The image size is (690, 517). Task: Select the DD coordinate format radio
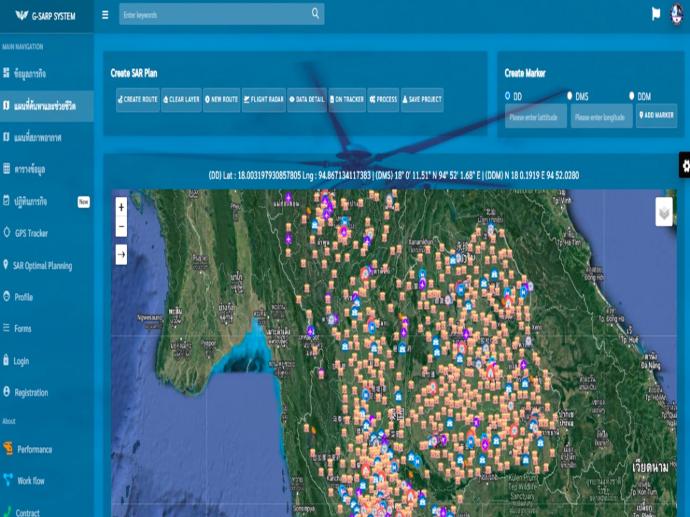[508, 96]
